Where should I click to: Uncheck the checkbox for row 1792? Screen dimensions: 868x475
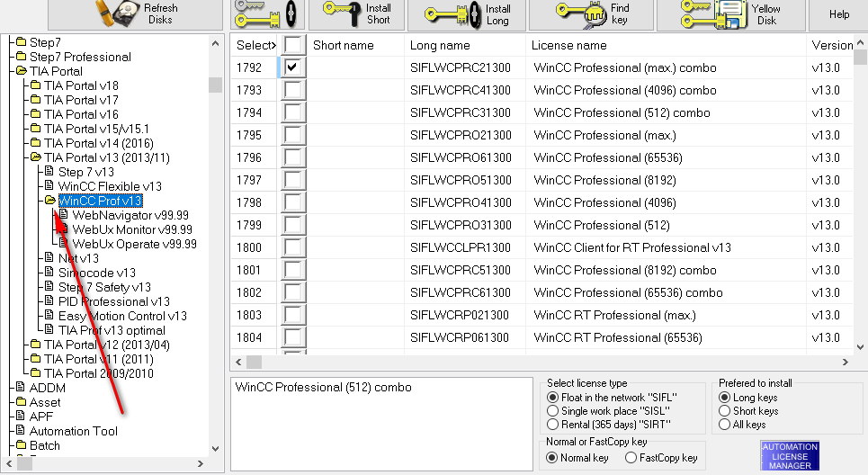coord(293,67)
